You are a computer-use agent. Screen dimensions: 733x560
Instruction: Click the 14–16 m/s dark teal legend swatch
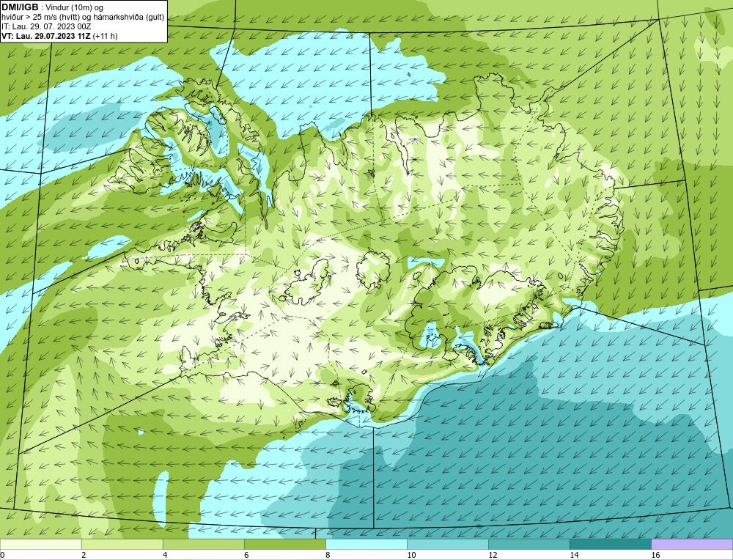click(610, 544)
